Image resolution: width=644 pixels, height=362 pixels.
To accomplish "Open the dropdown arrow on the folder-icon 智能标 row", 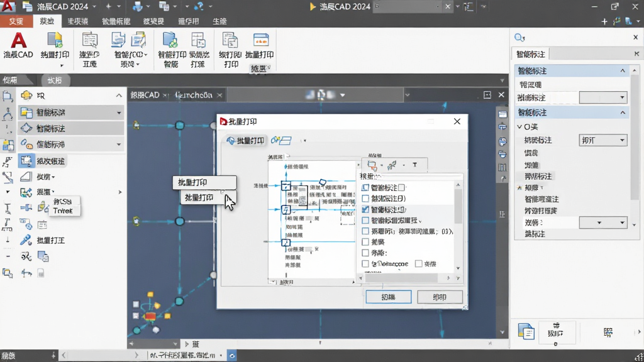I will point(119,112).
